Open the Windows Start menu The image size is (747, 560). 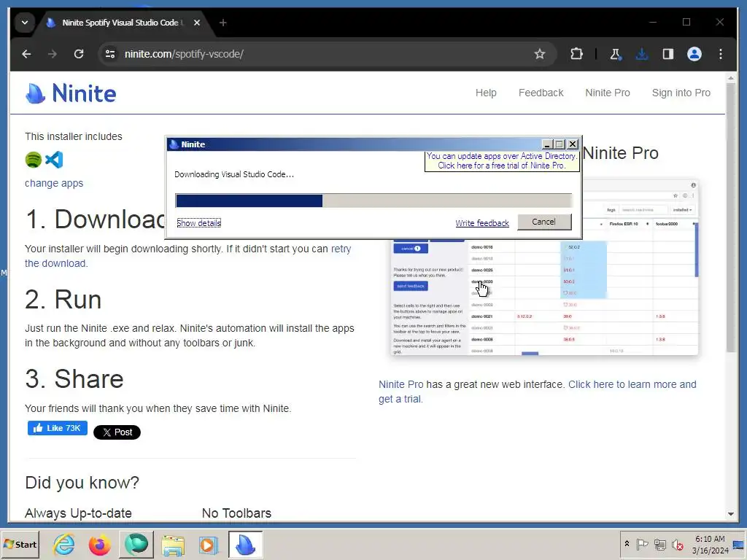(x=20, y=544)
